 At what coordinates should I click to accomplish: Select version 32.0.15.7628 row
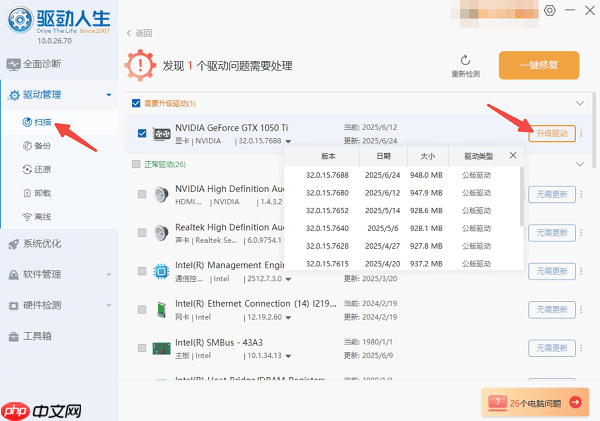click(402, 246)
